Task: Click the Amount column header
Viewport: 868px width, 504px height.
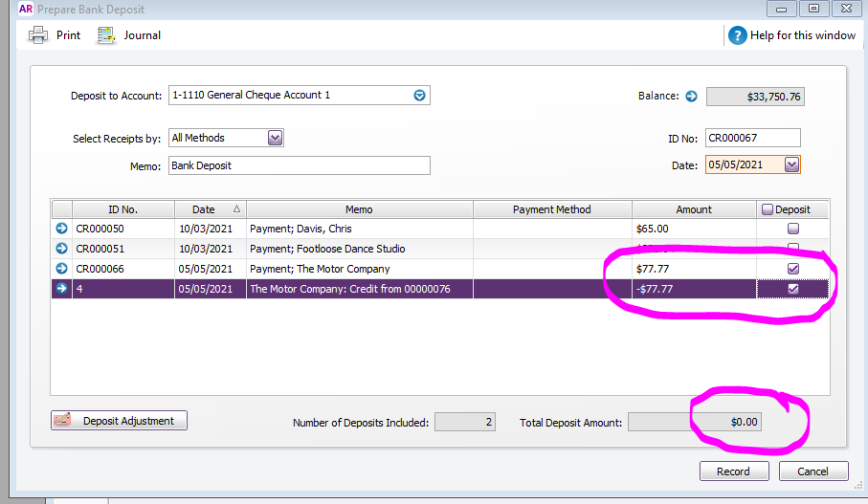Action: click(694, 209)
